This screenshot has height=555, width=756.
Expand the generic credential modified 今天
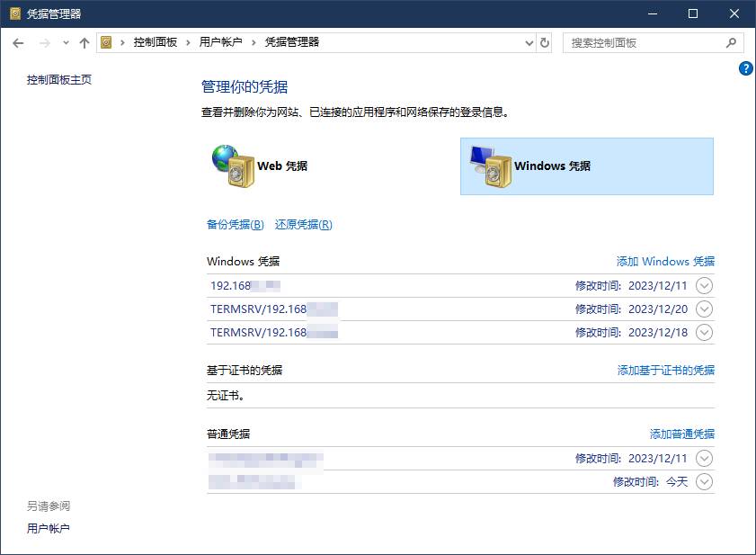704,481
